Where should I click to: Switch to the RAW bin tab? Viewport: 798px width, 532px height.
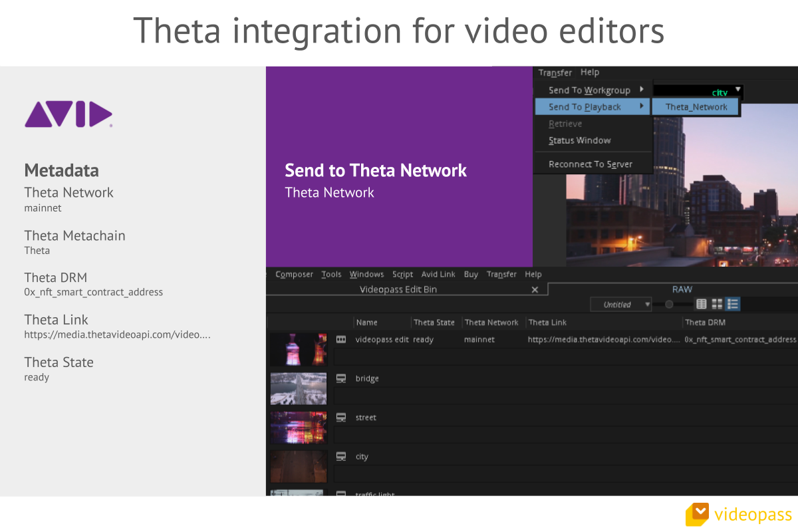pyautogui.click(x=682, y=289)
